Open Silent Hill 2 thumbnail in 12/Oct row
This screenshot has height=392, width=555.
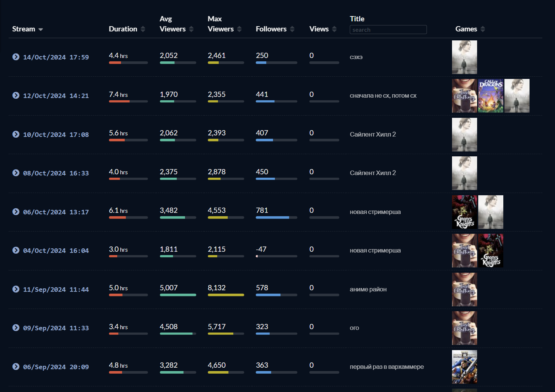click(517, 96)
